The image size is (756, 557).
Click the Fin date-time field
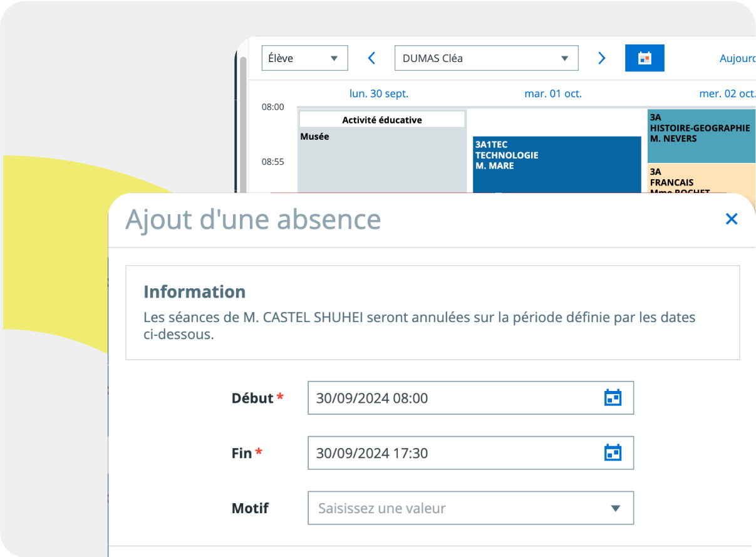[470, 453]
